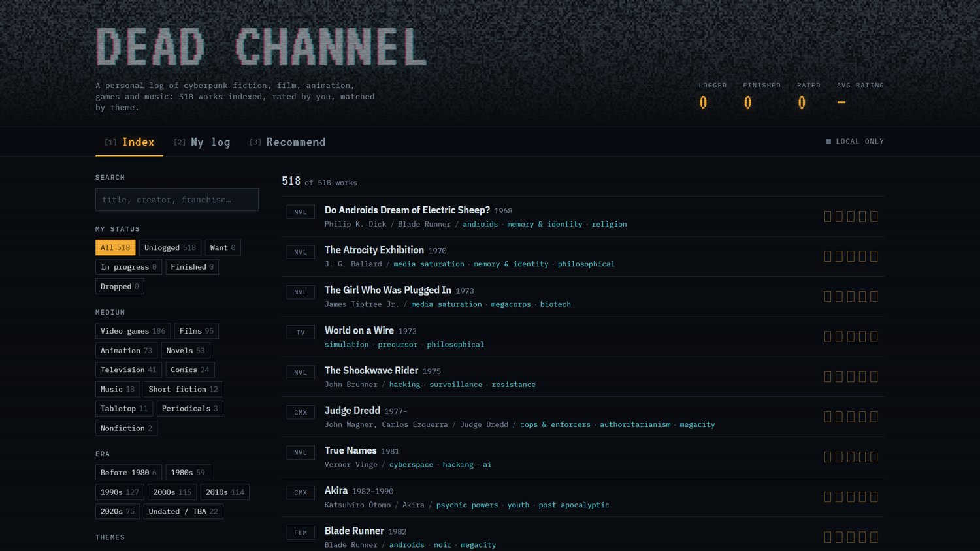This screenshot has height=551, width=980.
Task: Follow the megacorps theme link
Action: 511,304
